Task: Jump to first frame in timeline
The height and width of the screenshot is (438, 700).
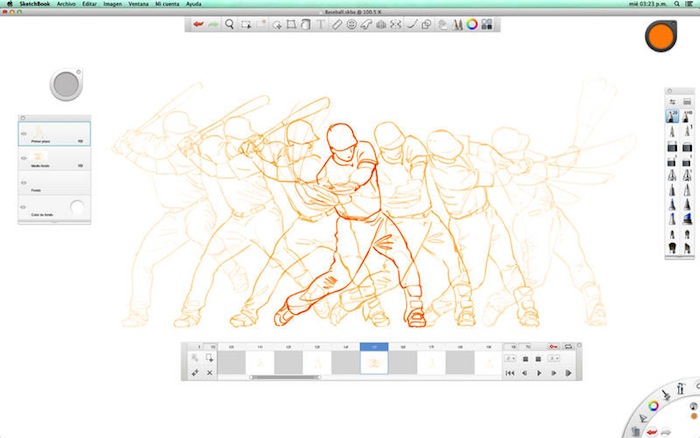Action: click(x=510, y=373)
